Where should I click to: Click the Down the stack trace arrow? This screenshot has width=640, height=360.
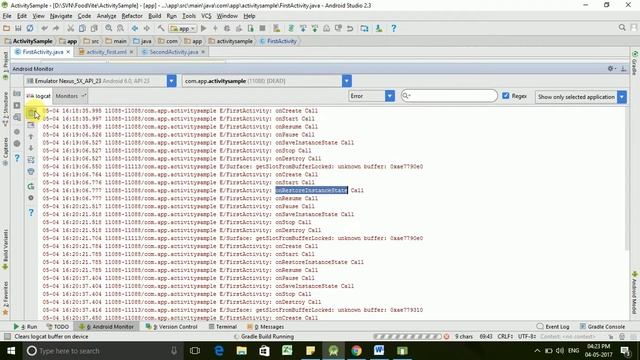pyautogui.click(x=31, y=148)
